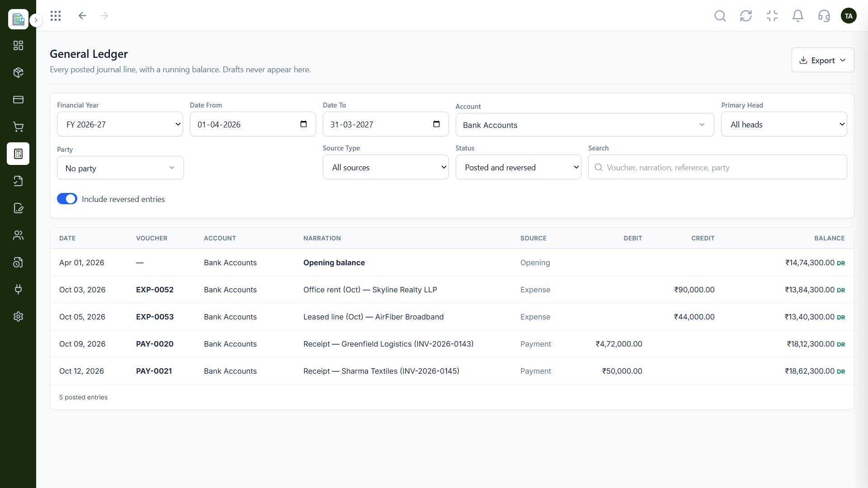868x488 pixels.
Task: Expand the sidebar with the chevron button
Action: point(36,20)
